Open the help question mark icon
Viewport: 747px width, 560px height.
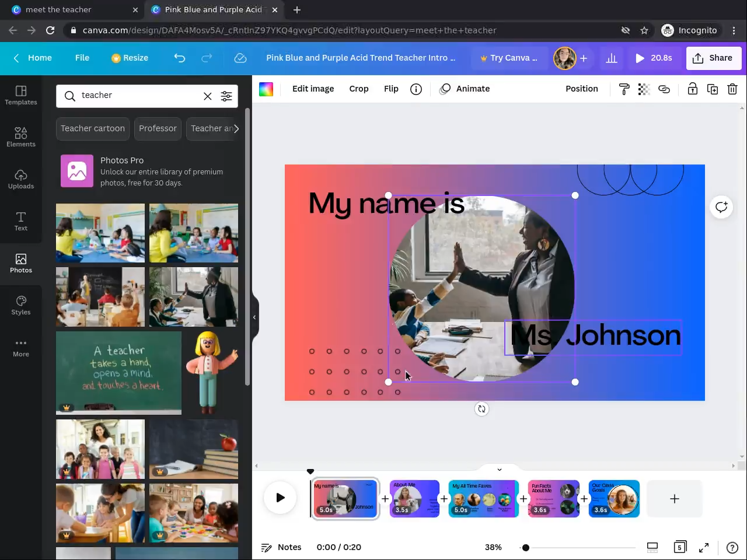click(x=732, y=547)
